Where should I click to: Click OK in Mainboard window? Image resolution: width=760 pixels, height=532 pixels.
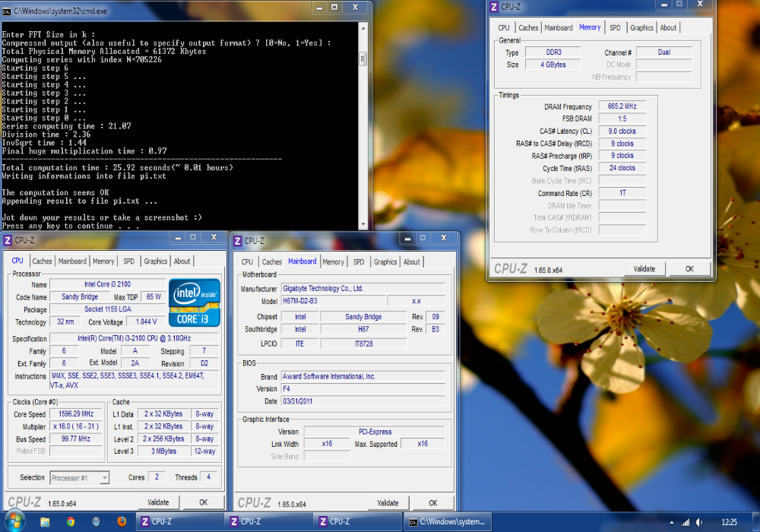pyautogui.click(x=433, y=503)
